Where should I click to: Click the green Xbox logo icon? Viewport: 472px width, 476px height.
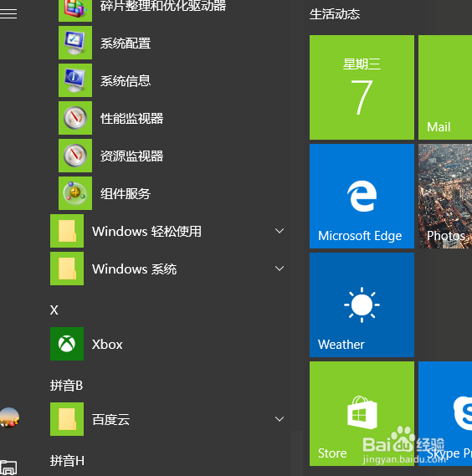67,344
